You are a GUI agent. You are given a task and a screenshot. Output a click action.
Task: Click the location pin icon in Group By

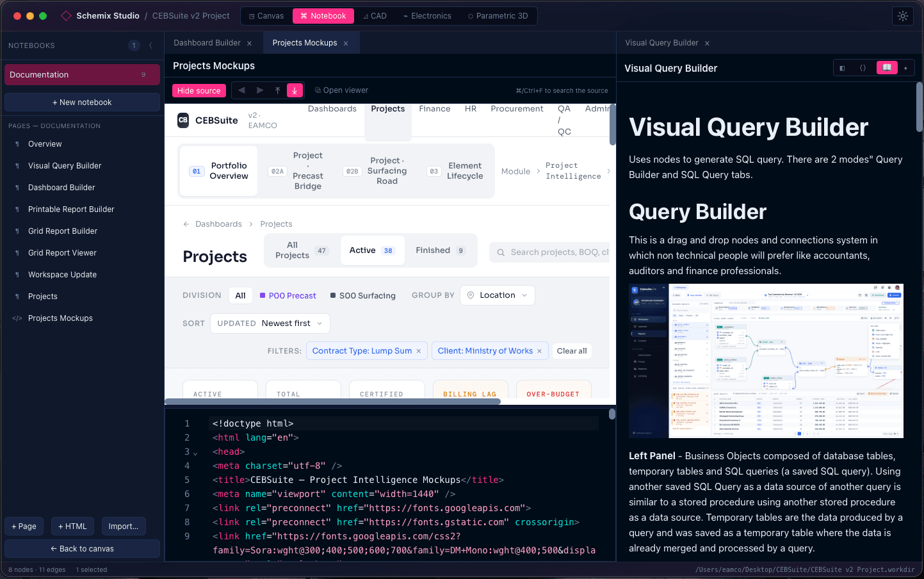pos(471,295)
